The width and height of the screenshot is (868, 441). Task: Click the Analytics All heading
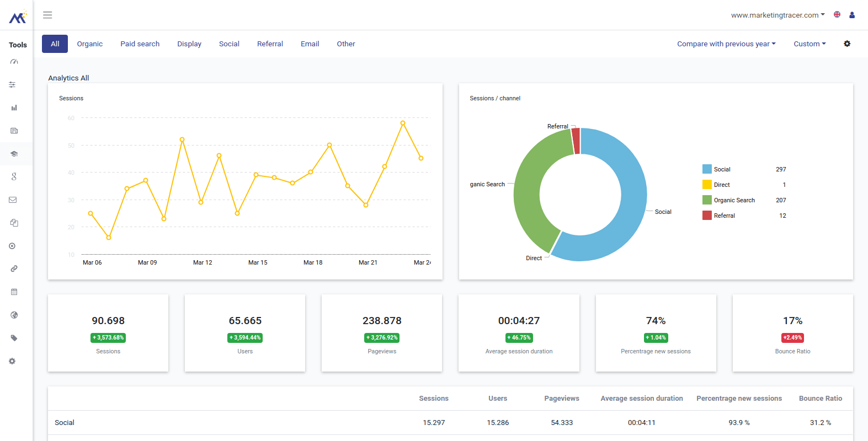pyautogui.click(x=68, y=78)
